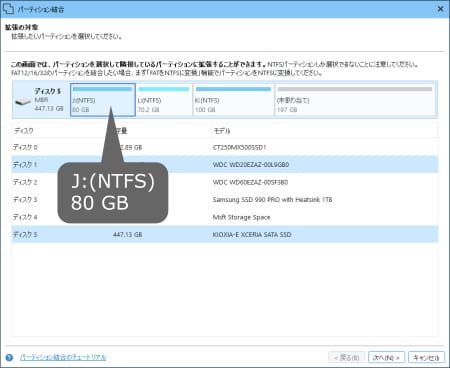Select the ディスク 0 row
Image resolution: width=450 pixels, height=368 pixels.
coord(225,147)
